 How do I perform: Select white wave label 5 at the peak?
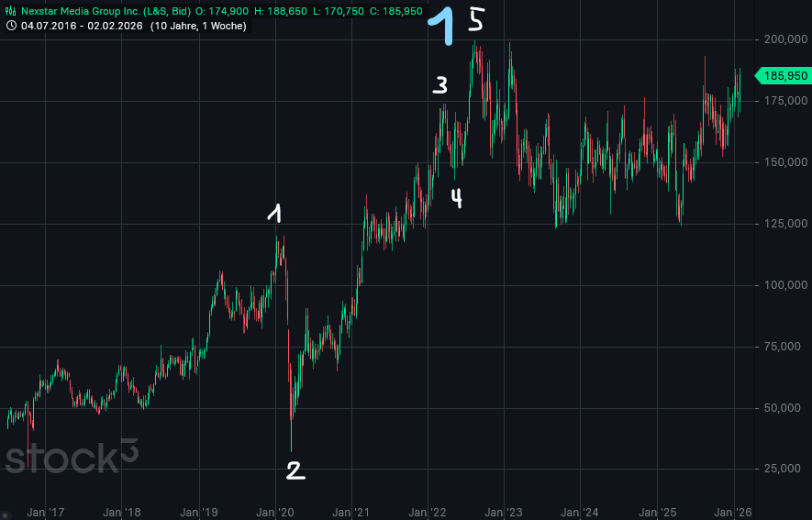point(475,19)
